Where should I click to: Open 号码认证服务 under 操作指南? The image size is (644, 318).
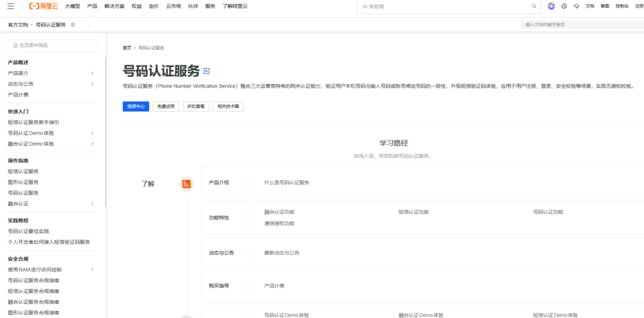click(23, 193)
